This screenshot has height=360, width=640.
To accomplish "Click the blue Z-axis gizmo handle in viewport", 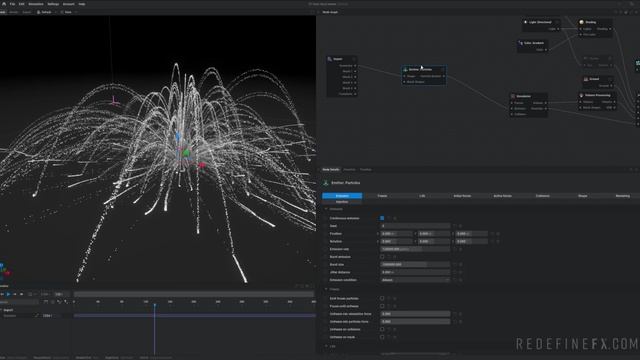I will [178, 136].
